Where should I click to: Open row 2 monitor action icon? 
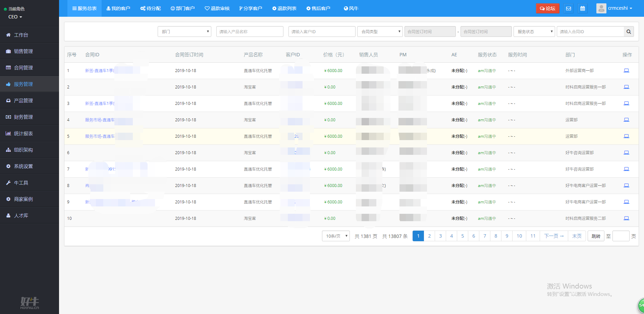click(x=626, y=87)
